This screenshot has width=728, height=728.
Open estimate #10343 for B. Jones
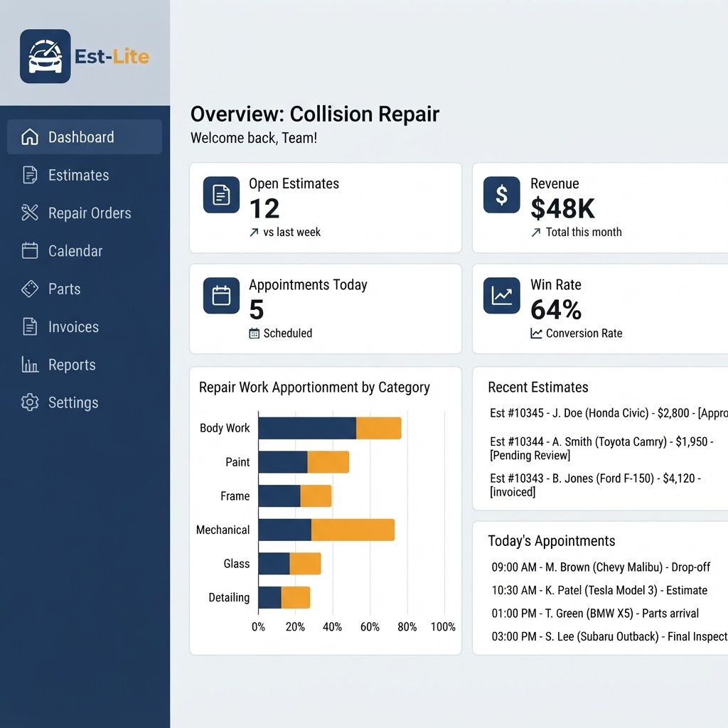coord(596,485)
